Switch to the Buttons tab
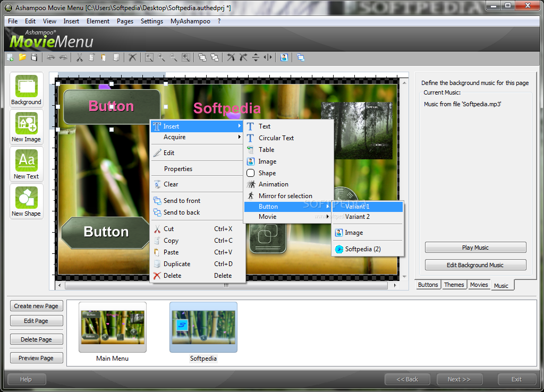This screenshot has height=392, width=544. (x=428, y=285)
